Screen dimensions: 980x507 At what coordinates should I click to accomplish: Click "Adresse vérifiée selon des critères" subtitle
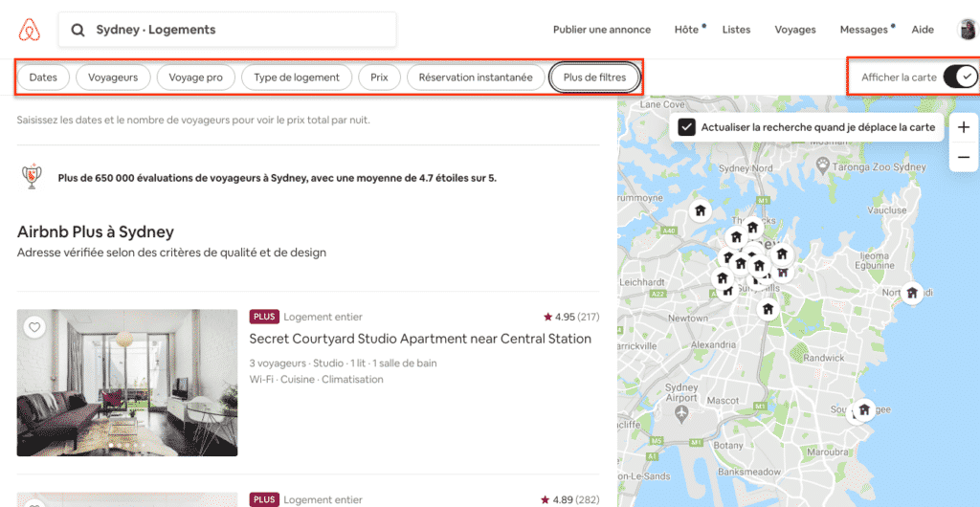[172, 253]
